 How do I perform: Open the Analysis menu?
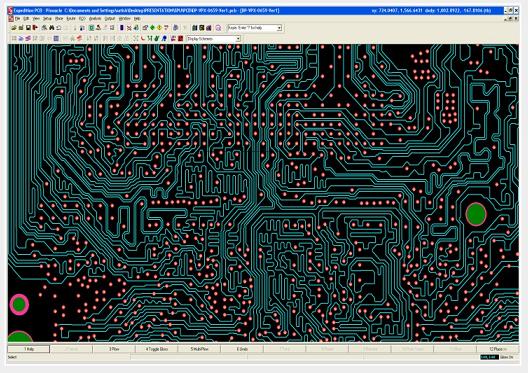(x=95, y=19)
